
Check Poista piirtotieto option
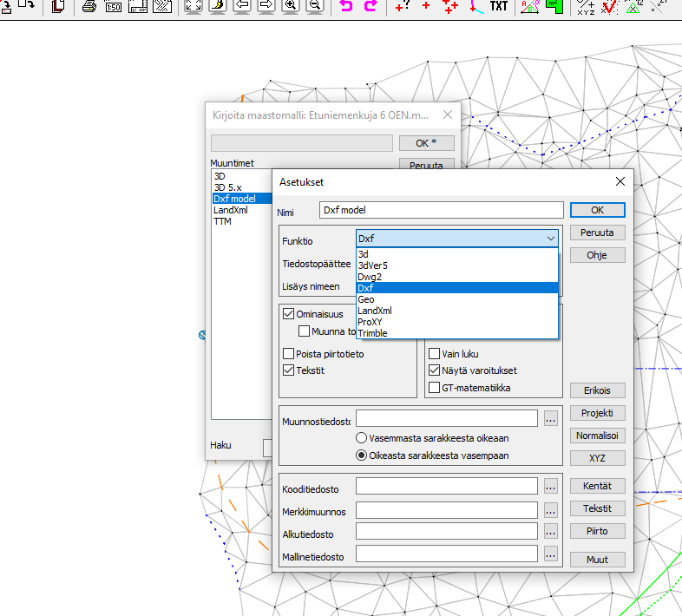tap(288, 353)
